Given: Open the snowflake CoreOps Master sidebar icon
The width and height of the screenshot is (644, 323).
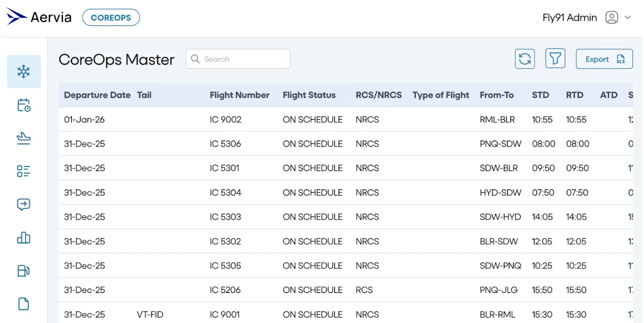Looking at the screenshot, I should [24, 71].
